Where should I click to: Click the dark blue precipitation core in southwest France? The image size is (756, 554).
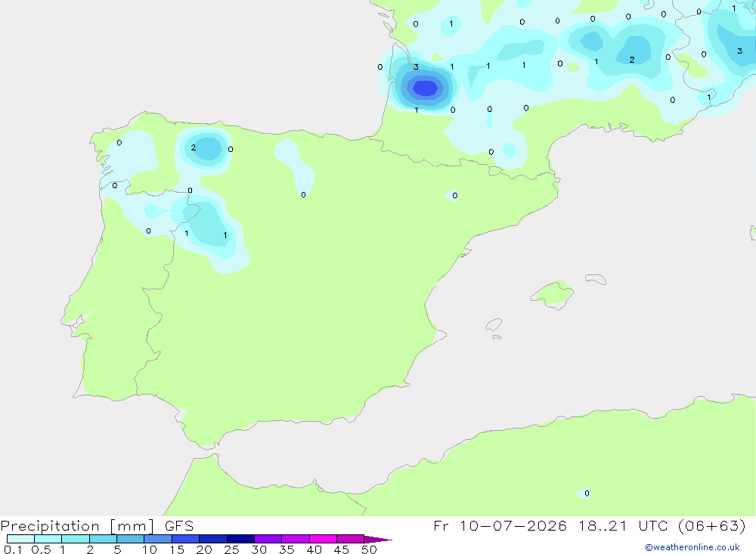(x=425, y=88)
